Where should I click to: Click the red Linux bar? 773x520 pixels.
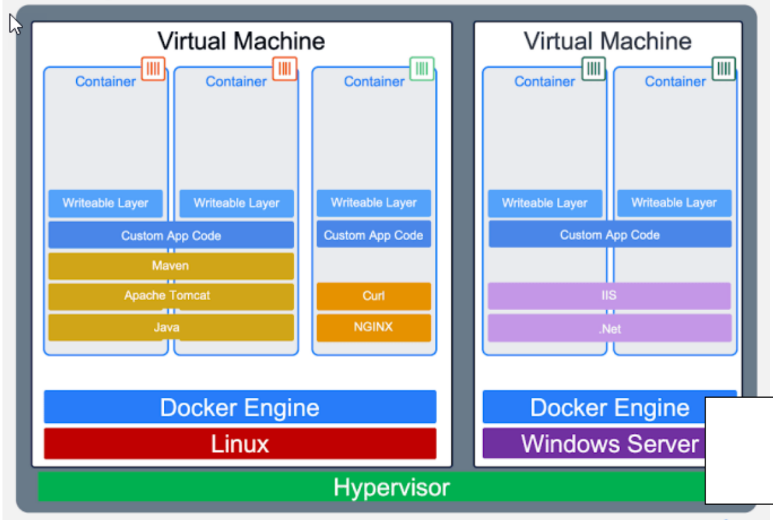(240, 444)
